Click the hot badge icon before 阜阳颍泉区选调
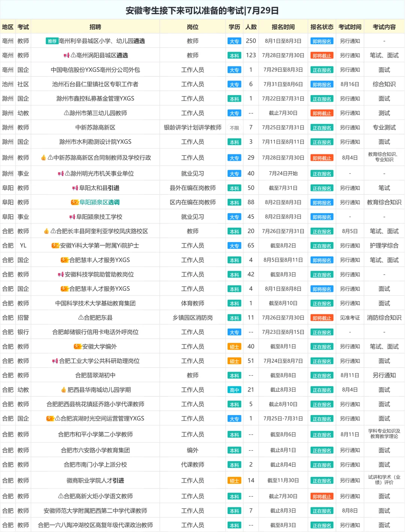Screen dimensions: 405x532 tap(75, 202)
